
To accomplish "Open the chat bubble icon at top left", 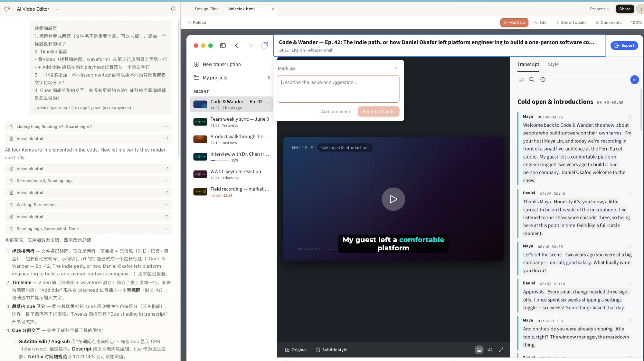I will tap(173, 9).
